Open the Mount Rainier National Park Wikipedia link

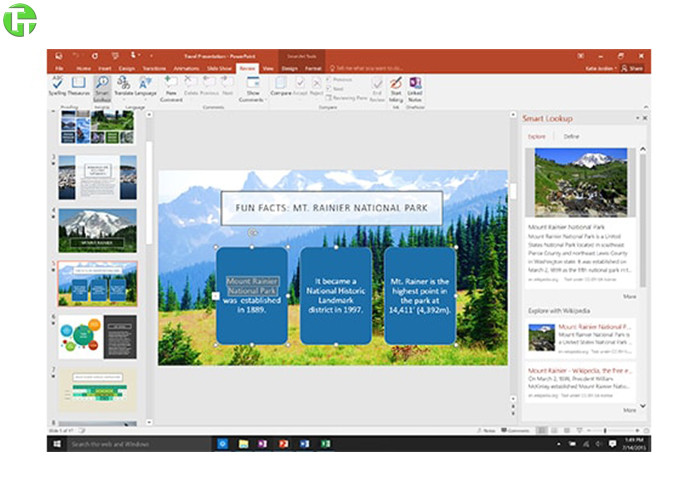[x=595, y=328]
